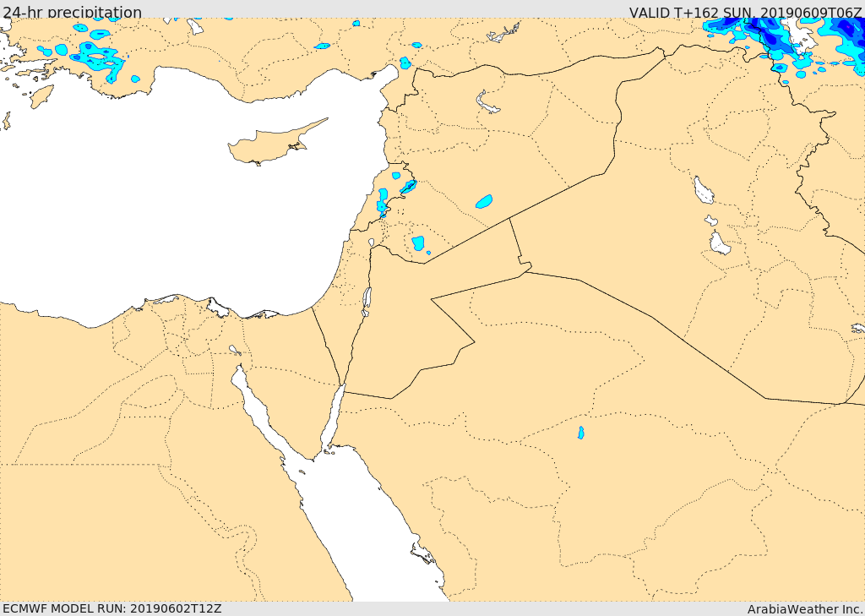Click the cyan patch in southern Syria
865x616 pixels.
tap(418, 243)
